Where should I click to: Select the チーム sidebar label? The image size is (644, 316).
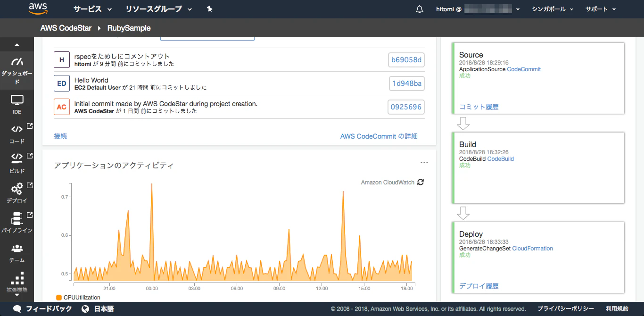tap(17, 260)
